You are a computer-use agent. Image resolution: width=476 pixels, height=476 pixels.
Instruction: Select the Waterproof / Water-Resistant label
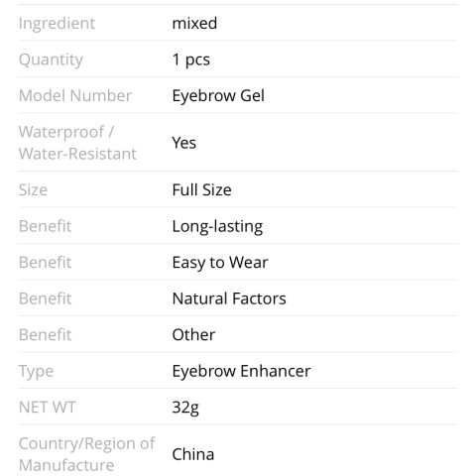pos(77,143)
